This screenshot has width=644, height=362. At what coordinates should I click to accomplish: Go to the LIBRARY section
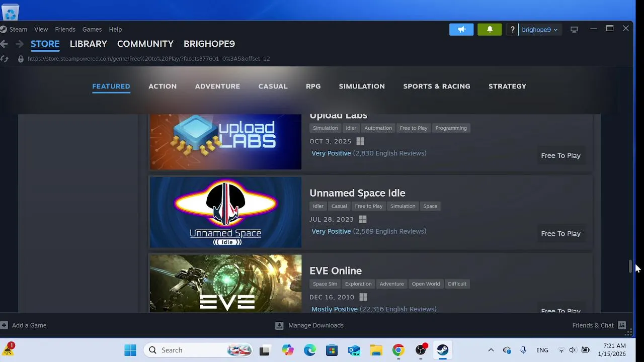pos(89,44)
